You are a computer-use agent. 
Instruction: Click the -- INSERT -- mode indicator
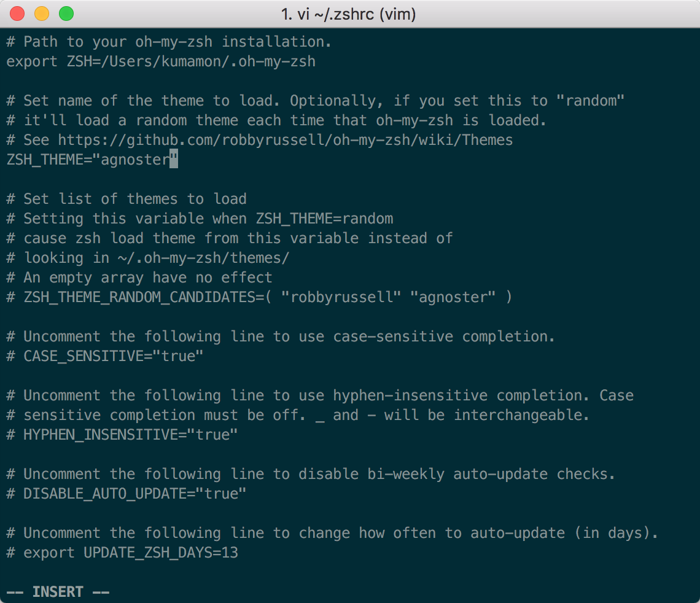pyautogui.click(x=58, y=591)
